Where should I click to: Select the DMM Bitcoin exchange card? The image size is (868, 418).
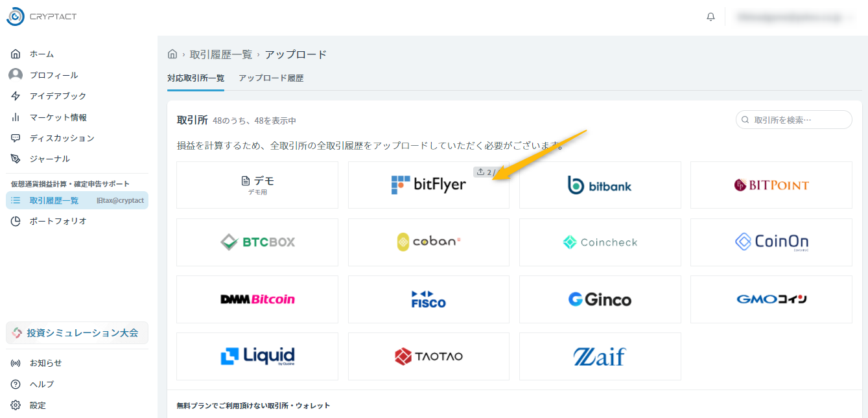click(x=257, y=299)
